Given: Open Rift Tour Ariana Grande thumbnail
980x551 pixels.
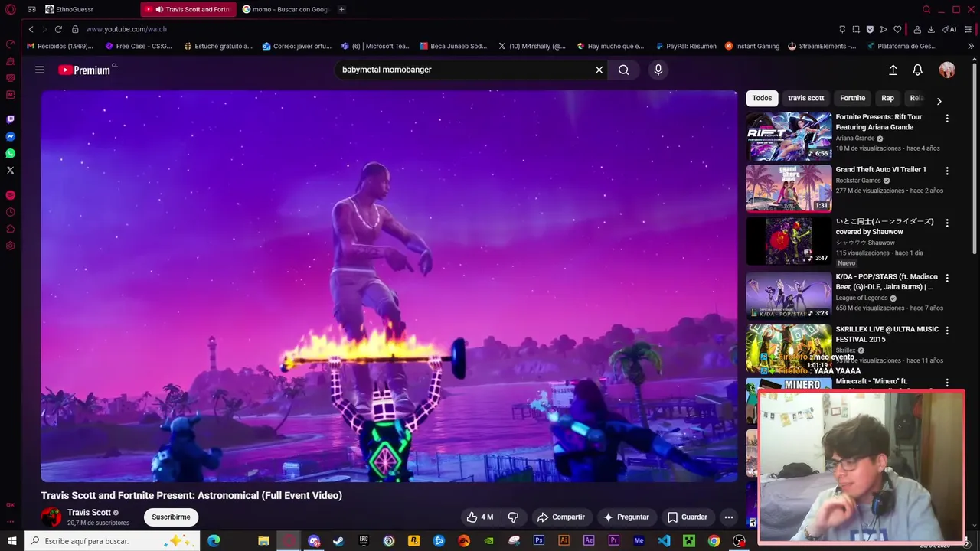Looking at the screenshot, I should click(789, 136).
